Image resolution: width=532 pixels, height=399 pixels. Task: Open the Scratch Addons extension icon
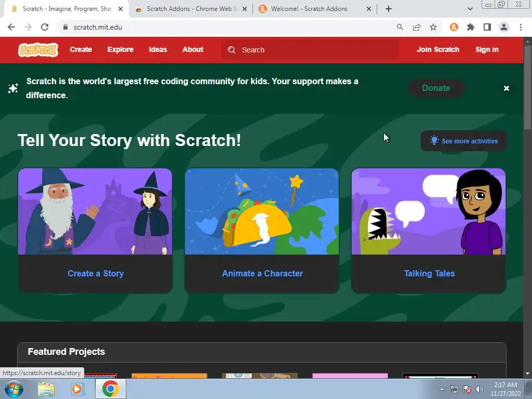click(454, 27)
